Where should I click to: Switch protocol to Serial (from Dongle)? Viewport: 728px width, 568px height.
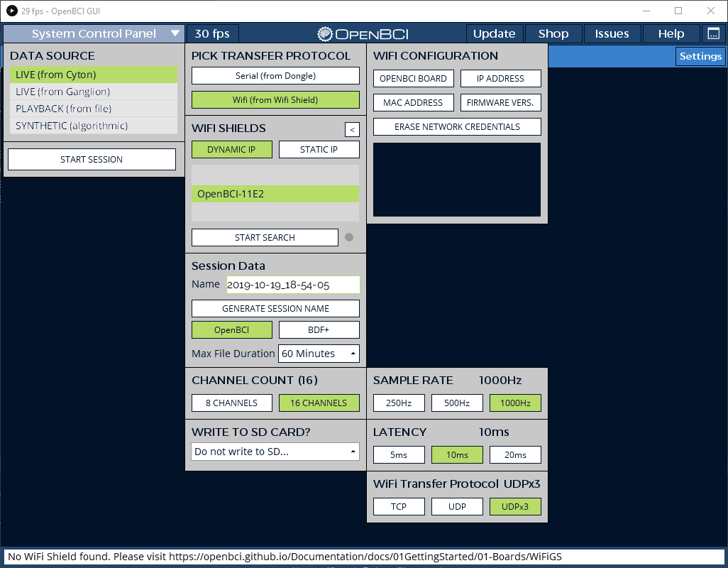[275, 75]
